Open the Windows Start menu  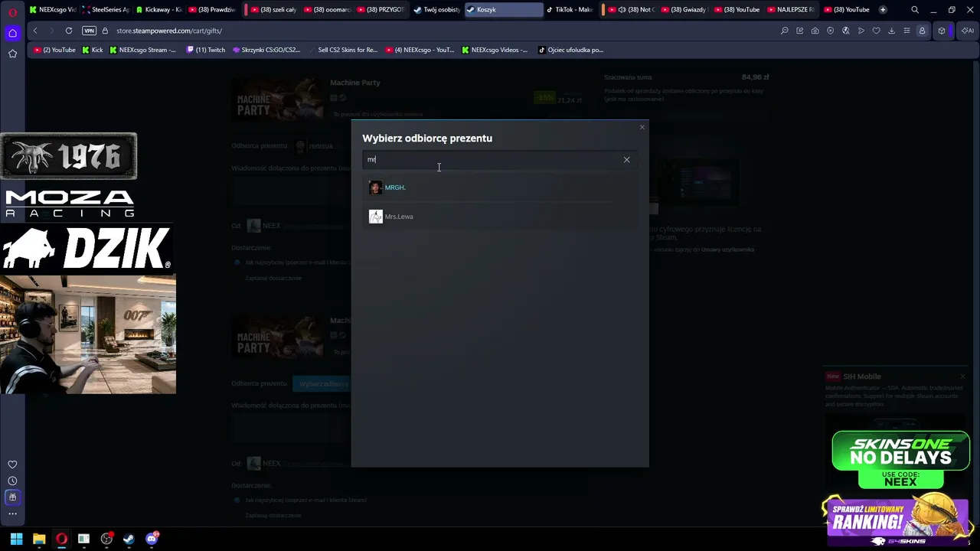(x=16, y=539)
